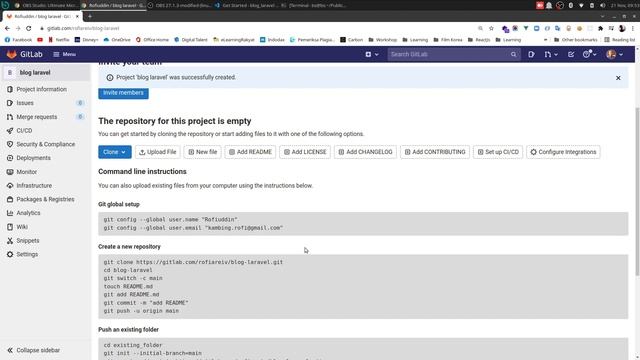Click the volume icon in system tray
This screenshot has height=360, width=640.
(602, 5)
